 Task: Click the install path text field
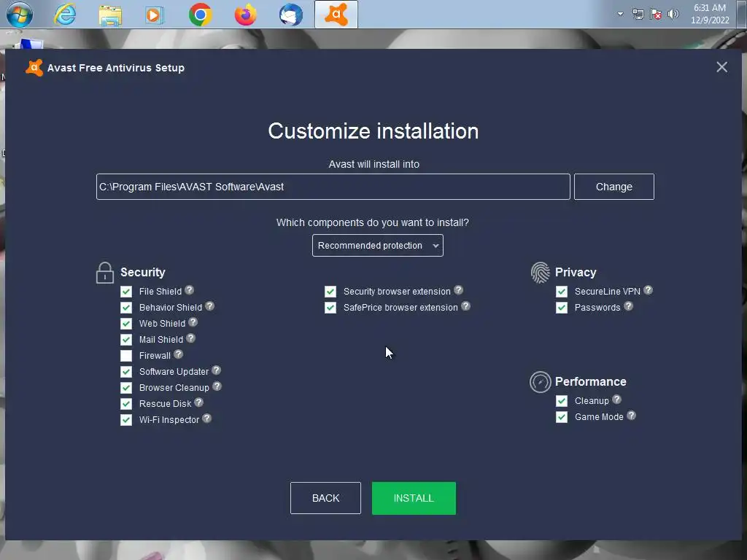coord(333,187)
